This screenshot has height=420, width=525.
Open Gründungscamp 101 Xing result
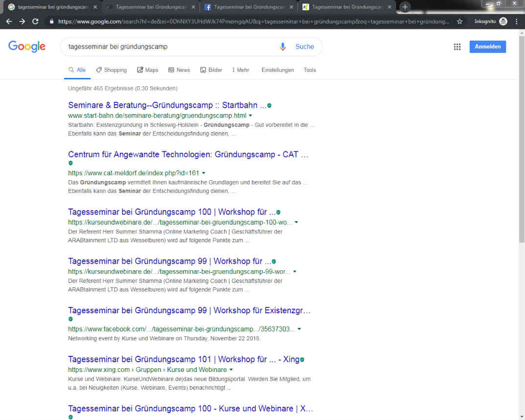183,359
